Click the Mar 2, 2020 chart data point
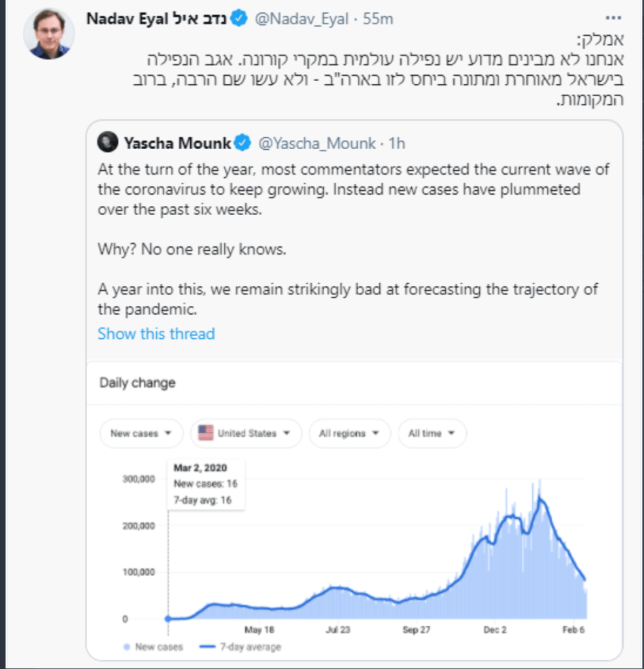 [x=168, y=619]
